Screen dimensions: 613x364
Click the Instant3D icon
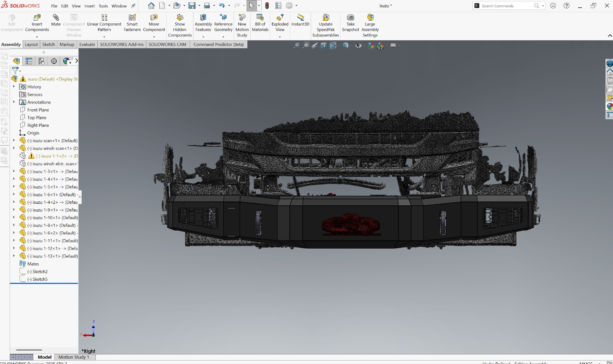(300, 18)
